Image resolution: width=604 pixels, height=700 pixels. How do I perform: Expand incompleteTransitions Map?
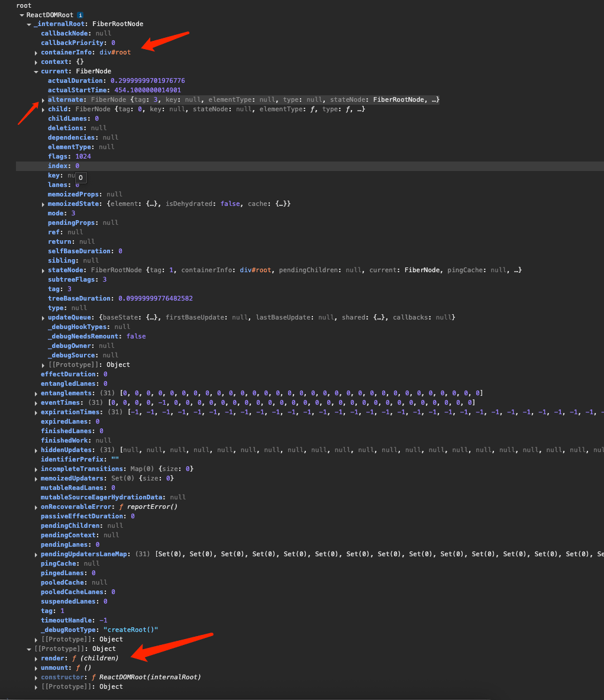[36, 469]
